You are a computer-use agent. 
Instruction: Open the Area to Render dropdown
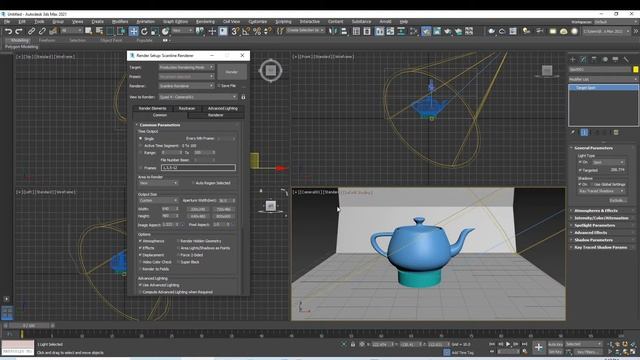point(158,183)
